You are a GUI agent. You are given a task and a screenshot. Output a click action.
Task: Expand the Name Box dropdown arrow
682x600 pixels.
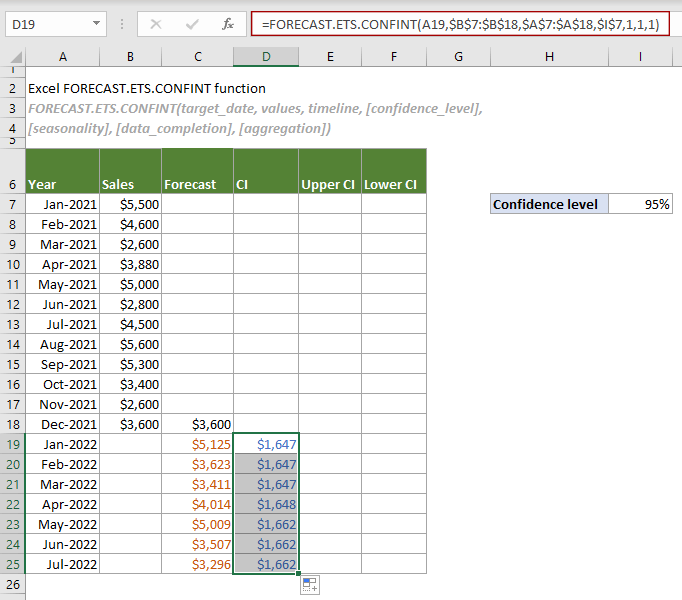(95, 23)
